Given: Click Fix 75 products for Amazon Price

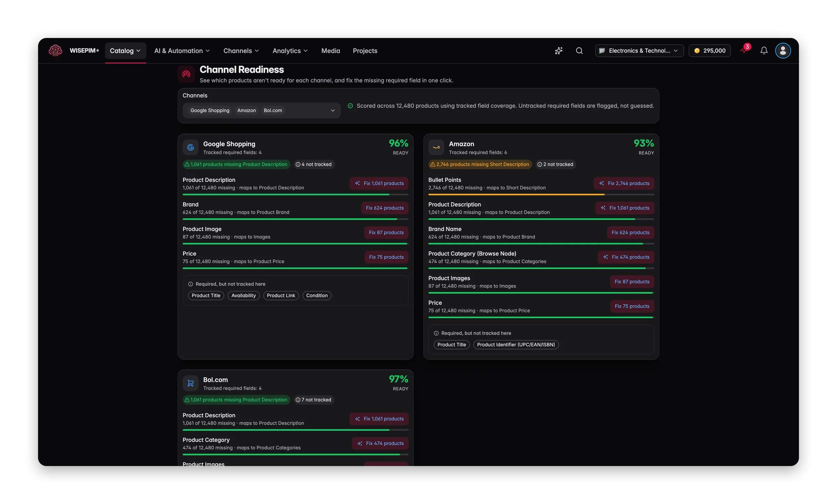Looking at the screenshot, I should (x=632, y=306).
